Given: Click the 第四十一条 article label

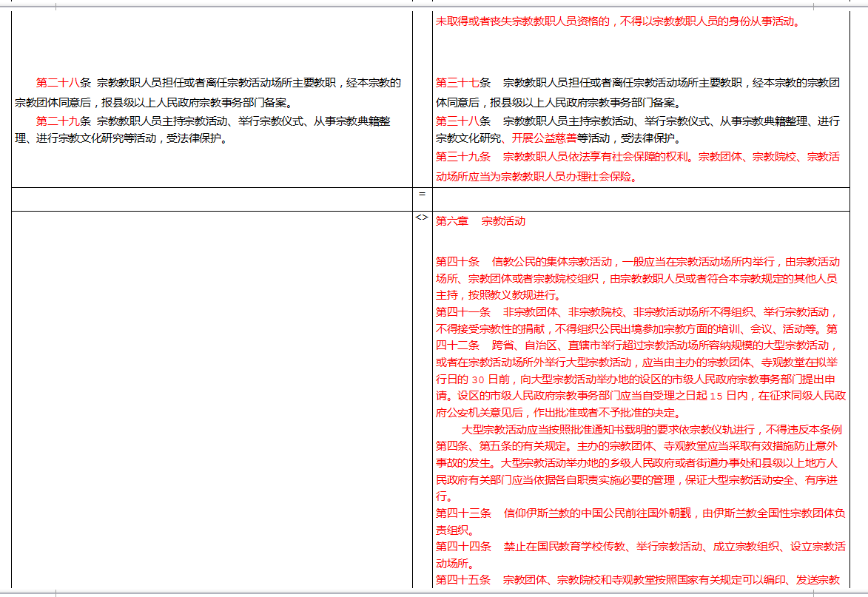Looking at the screenshot, I should point(462,311).
